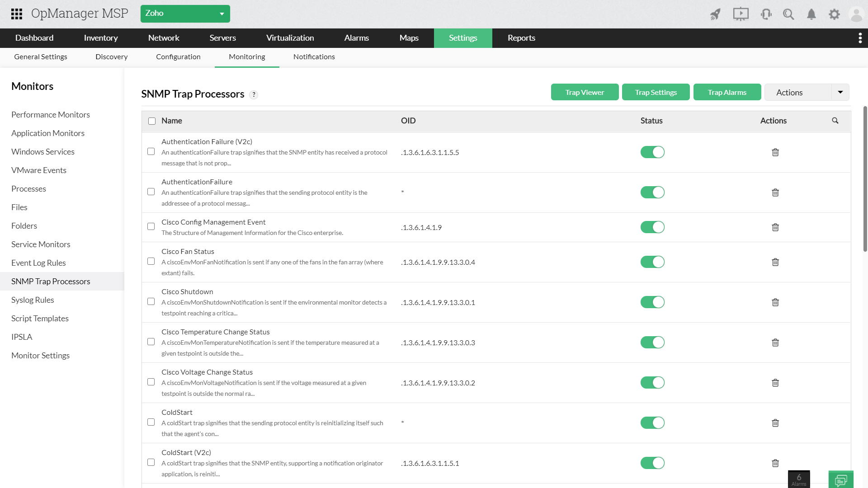Open the three-dot overflow menu in navbar

tap(860, 38)
